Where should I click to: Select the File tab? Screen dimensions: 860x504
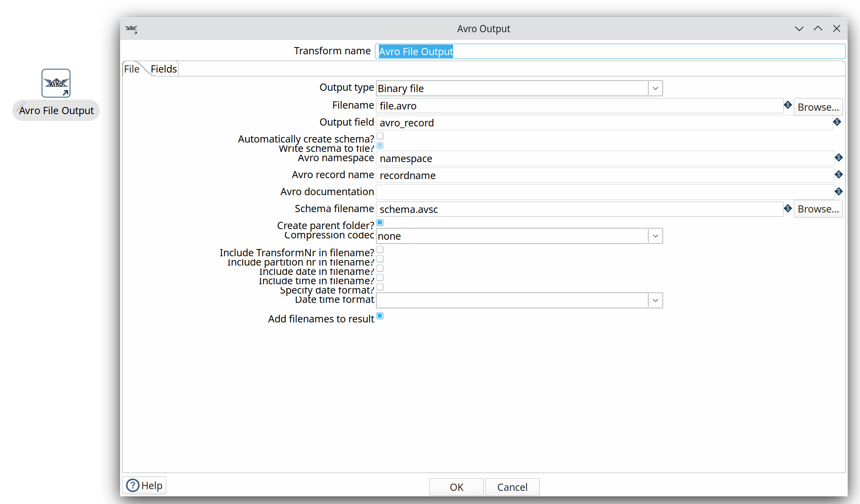132,68
